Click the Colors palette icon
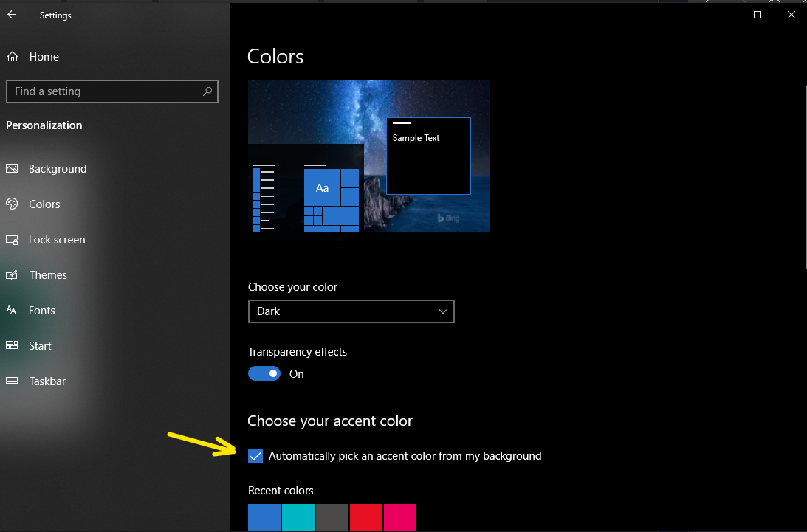The height and width of the screenshot is (532, 807). (x=12, y=204)
